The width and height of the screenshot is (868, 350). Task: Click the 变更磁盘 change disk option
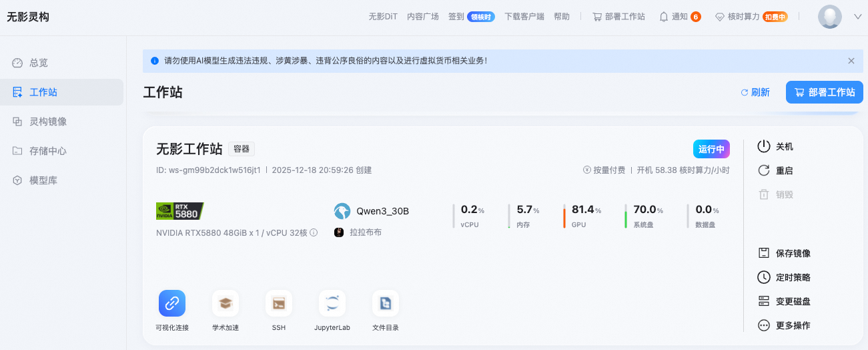(x=764, y=301)
